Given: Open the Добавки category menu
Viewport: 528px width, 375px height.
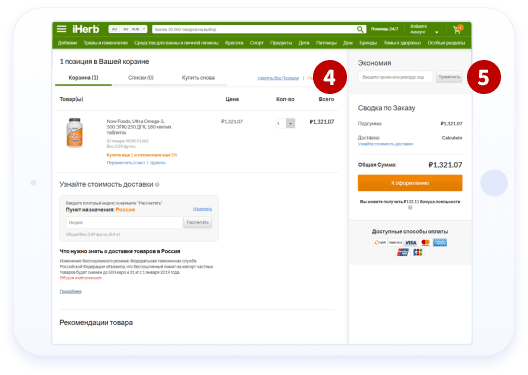Looking at the screenshot, I should [x=67, y=43].
